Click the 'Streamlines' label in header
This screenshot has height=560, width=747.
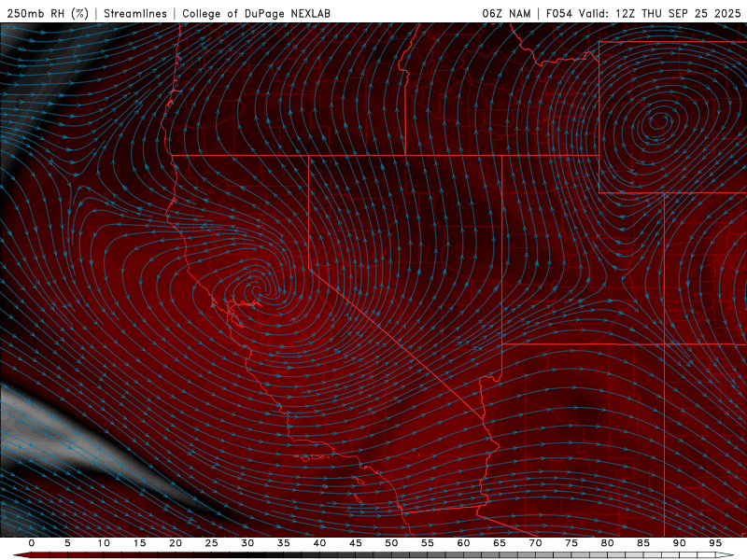[x=135, y=13]
